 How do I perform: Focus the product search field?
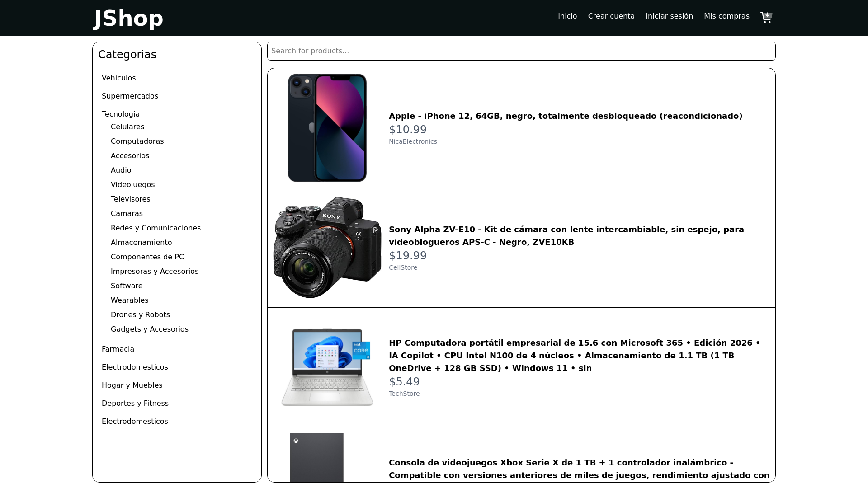pyautogui.click(x=521, y=51)
